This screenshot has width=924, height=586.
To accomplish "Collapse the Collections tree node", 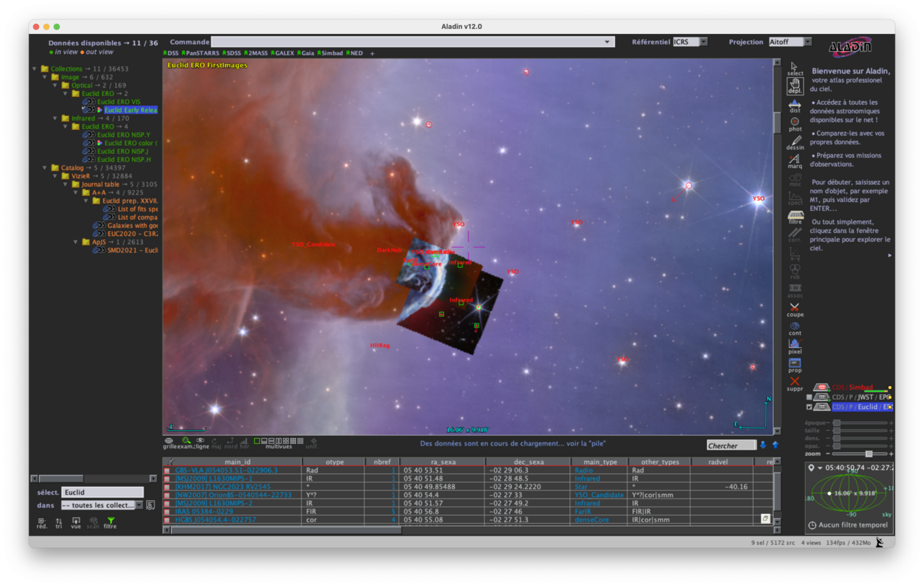I will click(x=34, y=69).
